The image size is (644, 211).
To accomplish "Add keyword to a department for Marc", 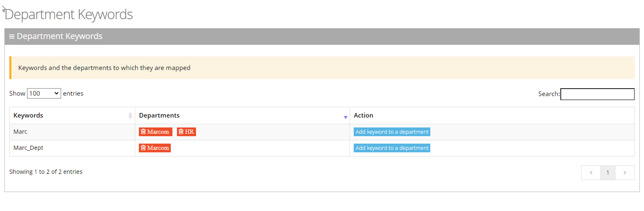I will [x=392, y=132].
